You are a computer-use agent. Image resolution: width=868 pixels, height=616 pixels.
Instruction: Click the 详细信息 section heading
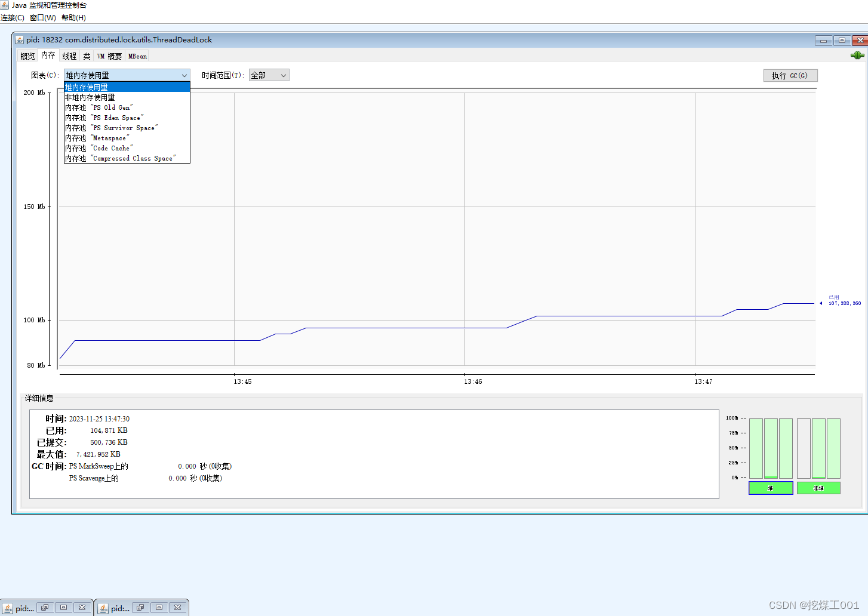point(39,398)
